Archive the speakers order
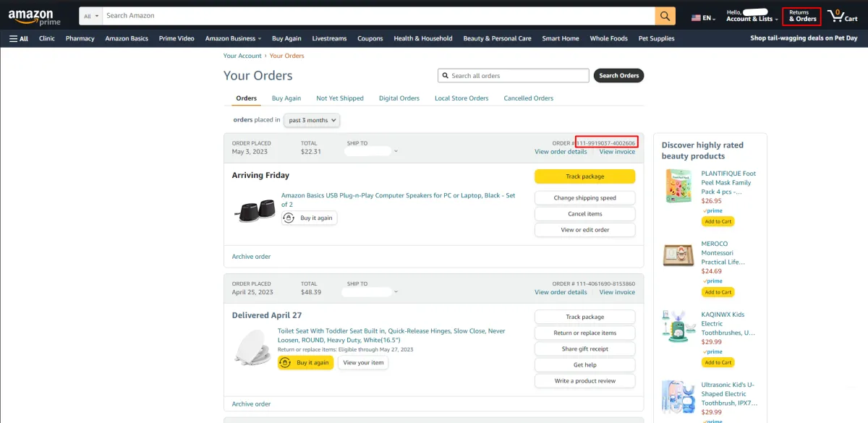 coord(251,257)
